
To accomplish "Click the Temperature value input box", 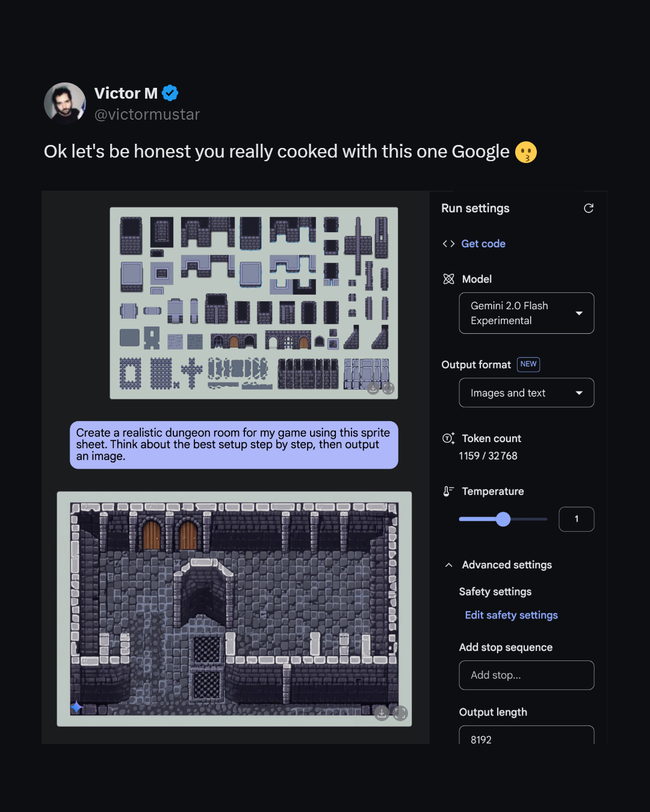I will [576, 519].
